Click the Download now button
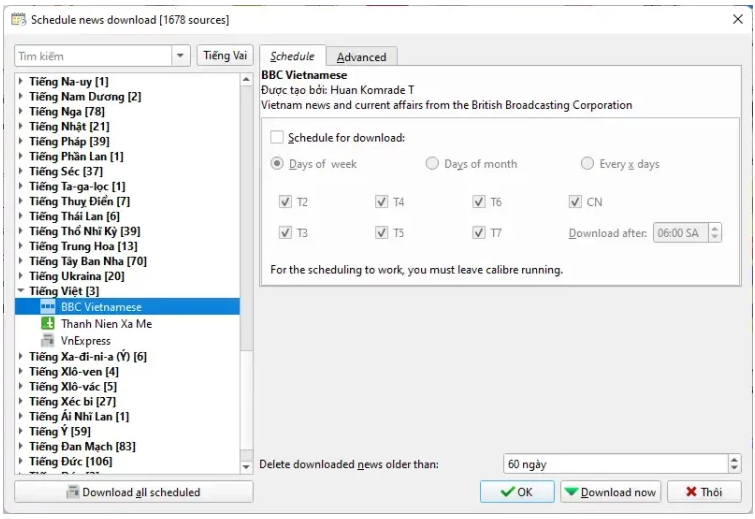Viewport: 755px width, 519px height. [611, 492]
